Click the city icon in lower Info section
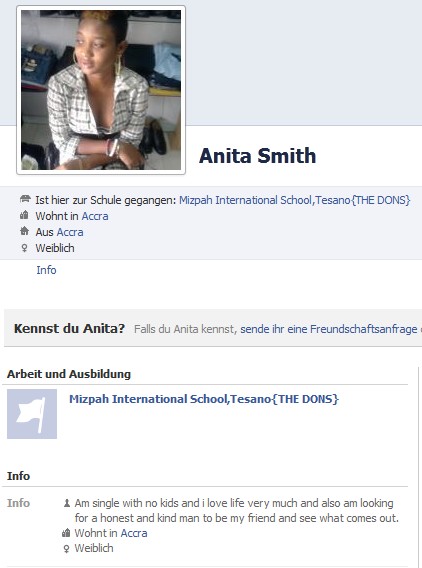The image size is (422, 568). point(66,533)
